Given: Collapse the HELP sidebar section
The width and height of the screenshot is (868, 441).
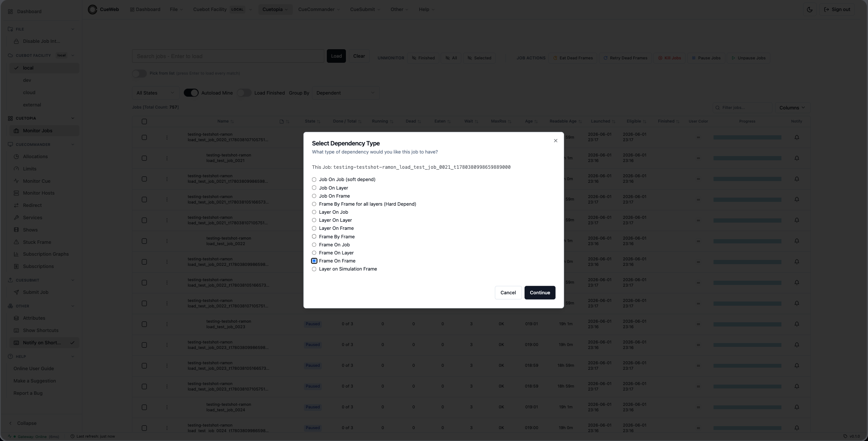Looking at the screenshot, I should point(73,357).
